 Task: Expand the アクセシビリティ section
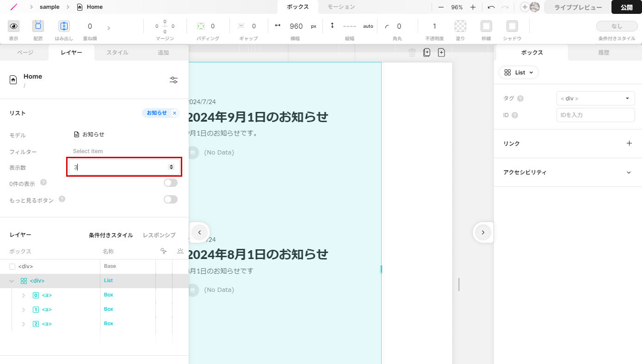(629, 173)
